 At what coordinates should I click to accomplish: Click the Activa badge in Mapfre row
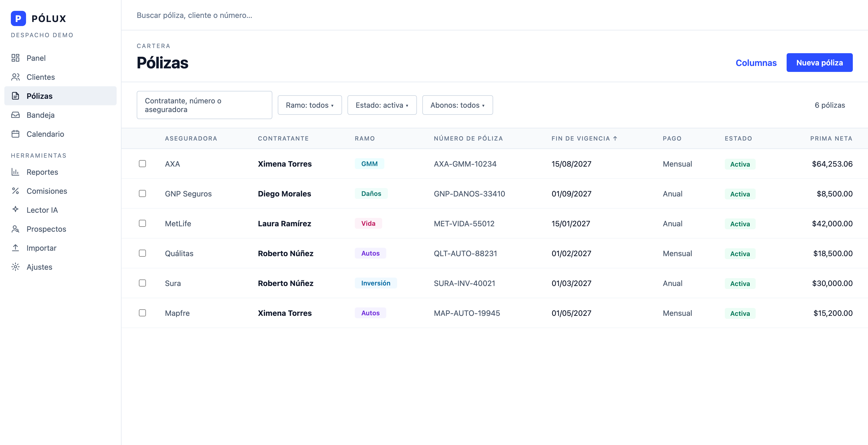(740, 313)
